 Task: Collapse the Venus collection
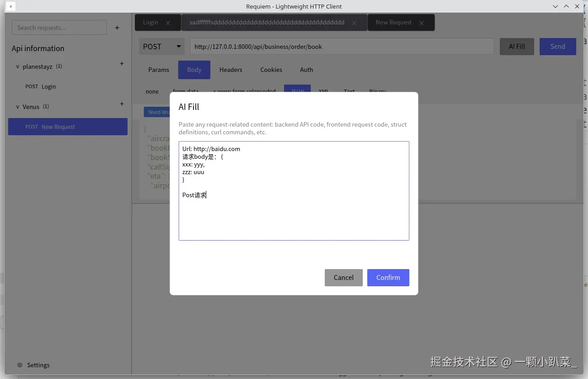coord(18,107)
